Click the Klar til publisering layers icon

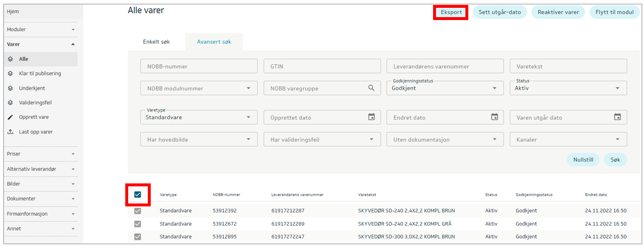(x=10, y=74)
